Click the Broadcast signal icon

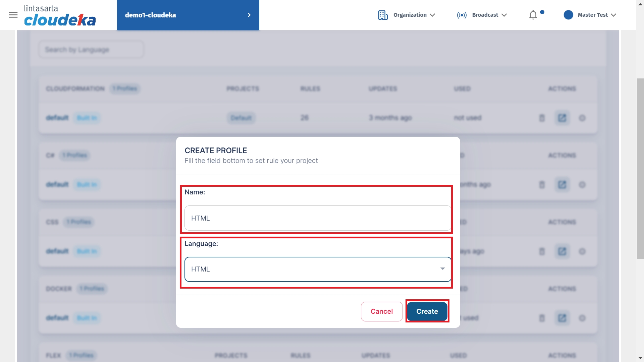462,15
